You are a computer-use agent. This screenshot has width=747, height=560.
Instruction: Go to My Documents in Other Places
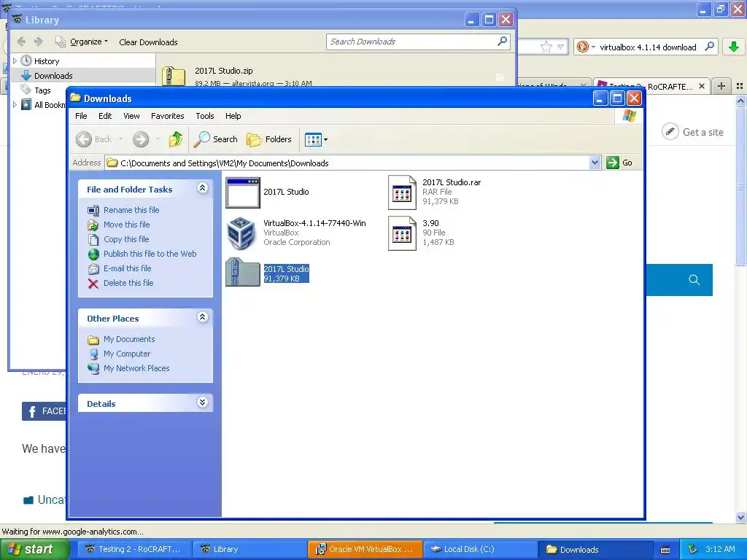(x=129, y=339)
